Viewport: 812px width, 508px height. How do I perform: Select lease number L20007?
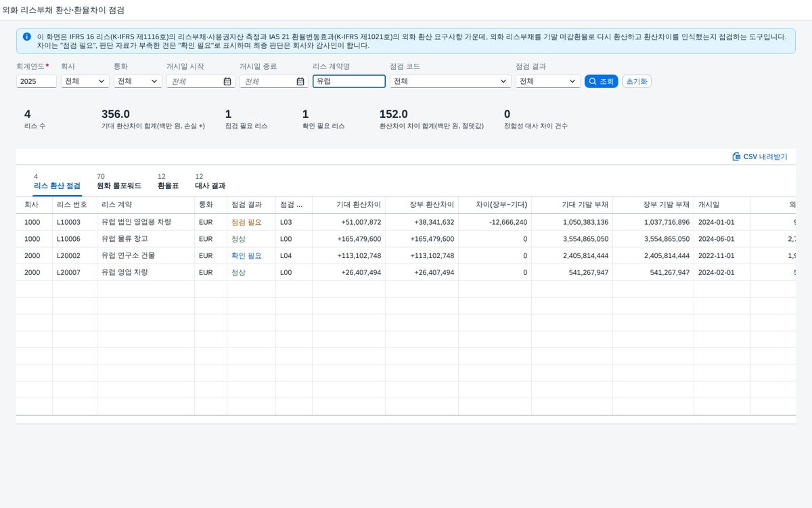click(69, 272)
